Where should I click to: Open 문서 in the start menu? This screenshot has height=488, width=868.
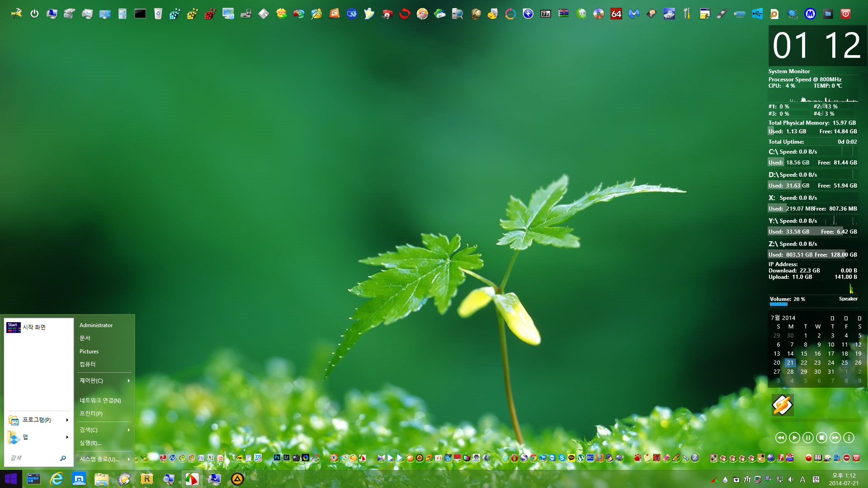click(85, 338)
